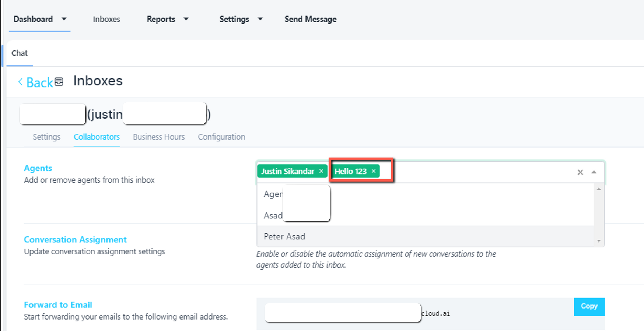Select Peter Asad from agent list
The height and width of the screenshot is (331, 644).
pos(284,236)
